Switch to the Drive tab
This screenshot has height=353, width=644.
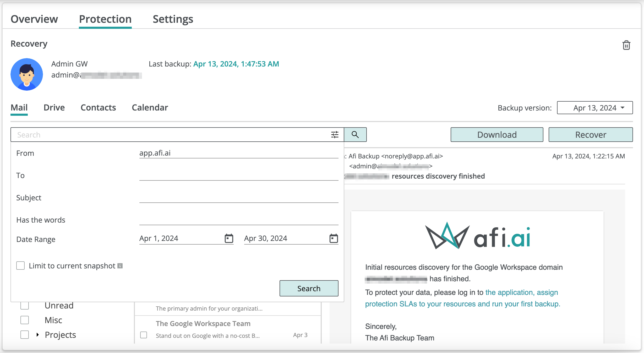pos(54,108)
